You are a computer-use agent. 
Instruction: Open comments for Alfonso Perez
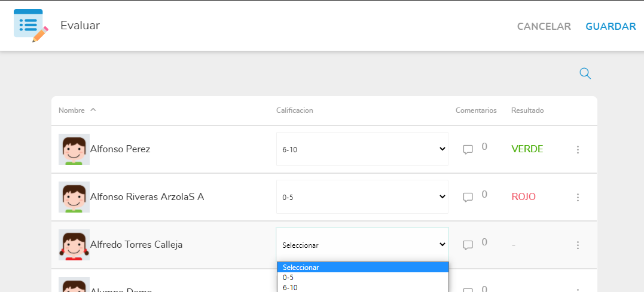pos(468,149)
